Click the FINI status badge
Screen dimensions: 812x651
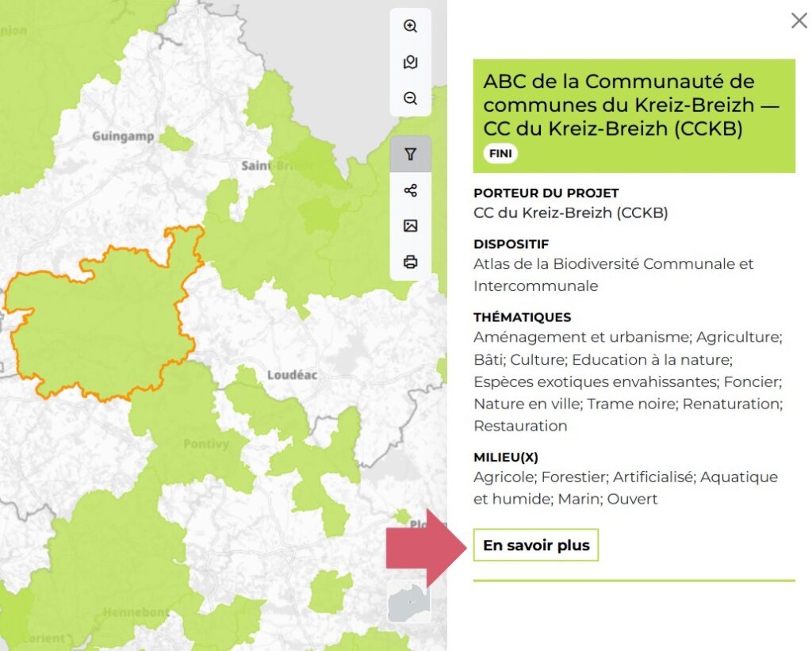point(500,153)
